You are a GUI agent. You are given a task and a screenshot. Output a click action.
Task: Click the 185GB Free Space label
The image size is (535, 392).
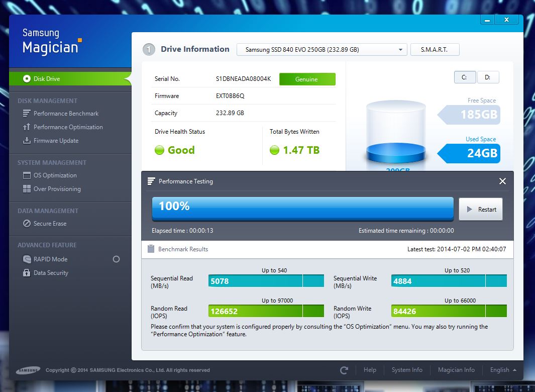[x=469, y=115]
